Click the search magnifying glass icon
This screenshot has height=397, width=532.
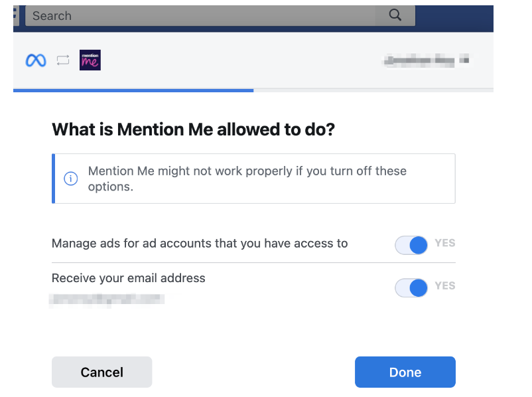pos(395,15)
